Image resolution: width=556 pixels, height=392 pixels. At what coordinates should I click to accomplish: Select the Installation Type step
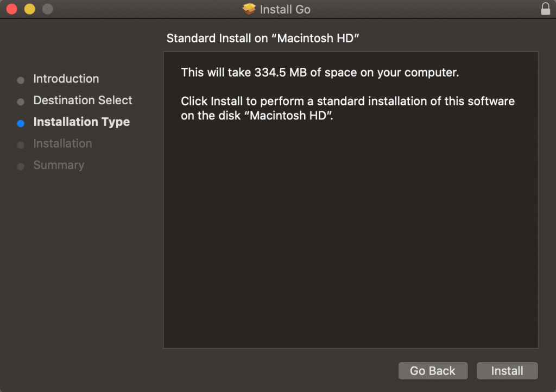point(81,122)
